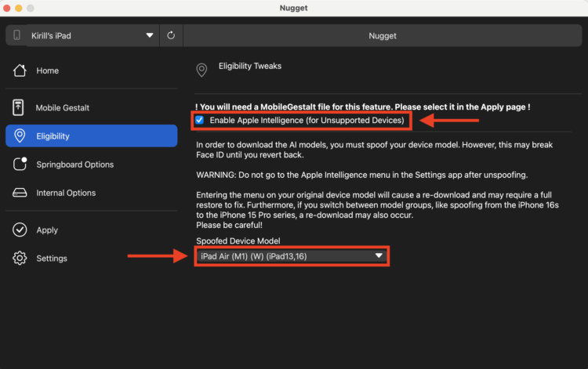The width and height of the screenshot is (588, 369).
Task: Open Internal Options page
Action: pyautogui.click(x=92, y=193)
